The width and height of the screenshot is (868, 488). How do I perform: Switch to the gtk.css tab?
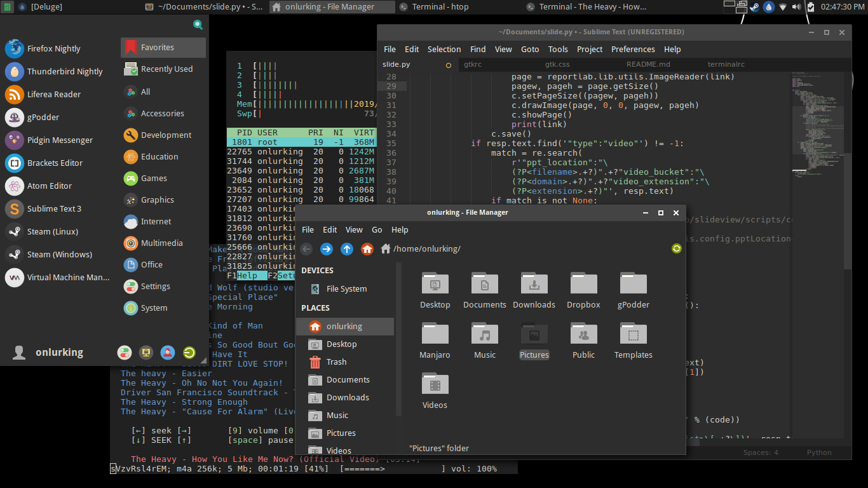557,64
